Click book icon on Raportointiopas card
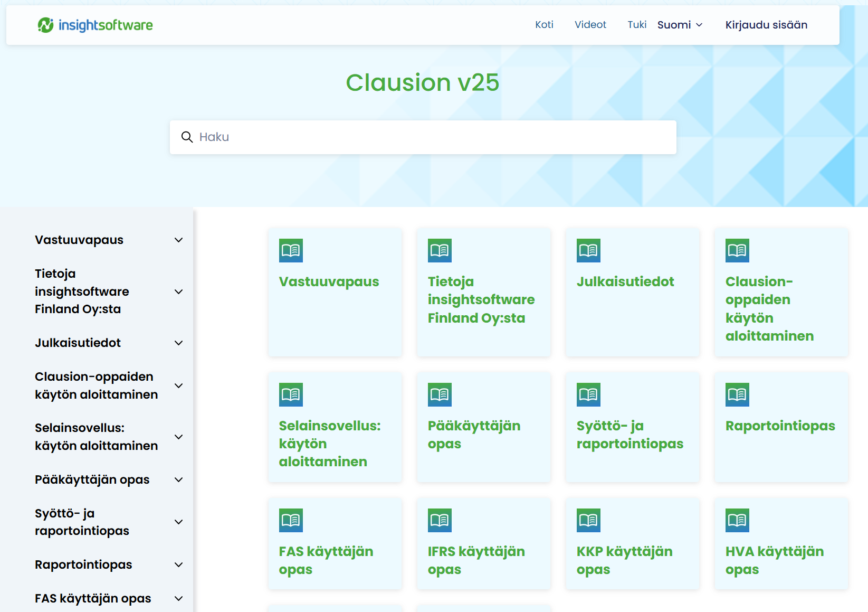868x612 pixels. click(737, 394)
